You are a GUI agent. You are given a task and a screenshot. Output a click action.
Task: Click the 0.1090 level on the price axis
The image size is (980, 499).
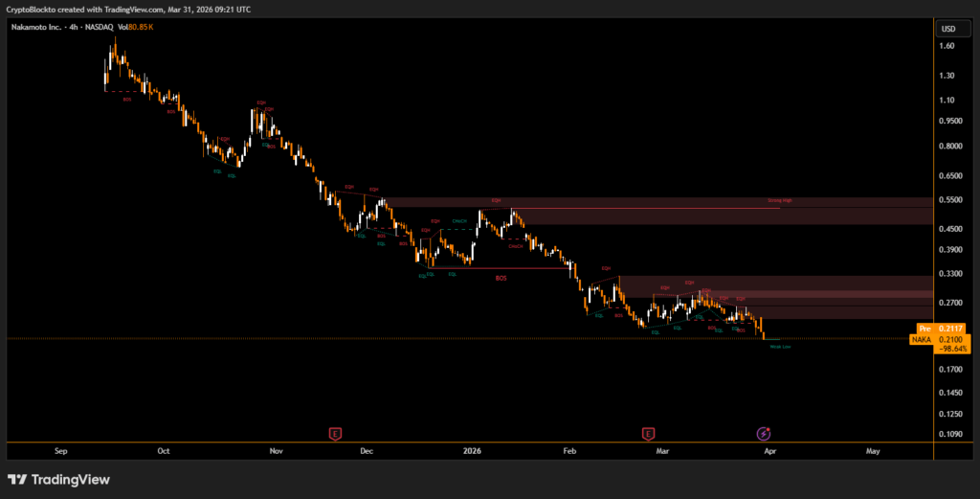(x=950, y=435)
